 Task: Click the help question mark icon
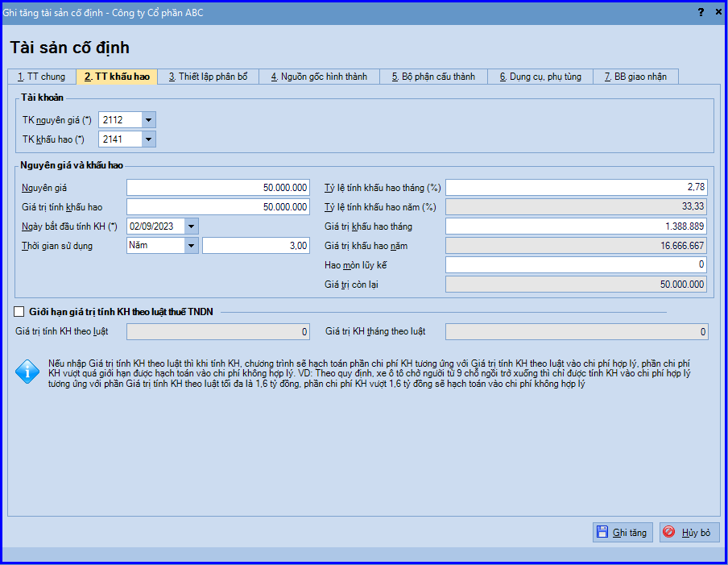tap(701, 12)
